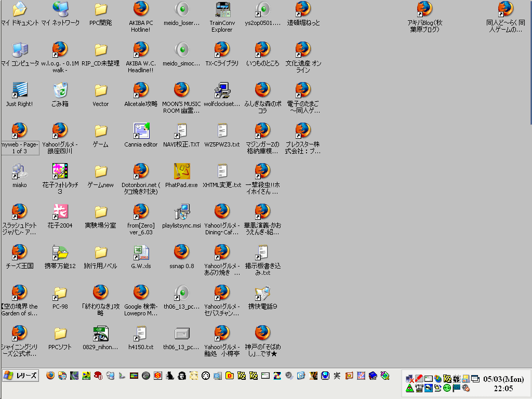Open the チーズ王国 Firefox shortcut
Screen dimensions: 532x399
tap(19, 252)
